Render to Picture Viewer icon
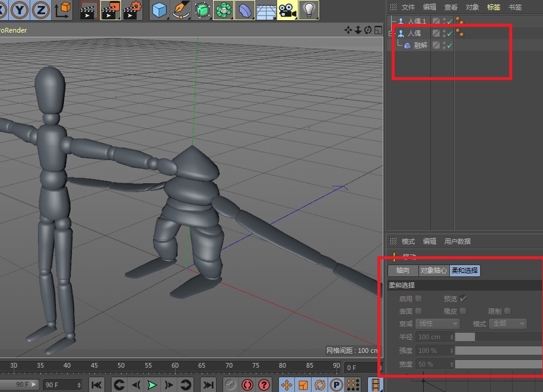 110,10
